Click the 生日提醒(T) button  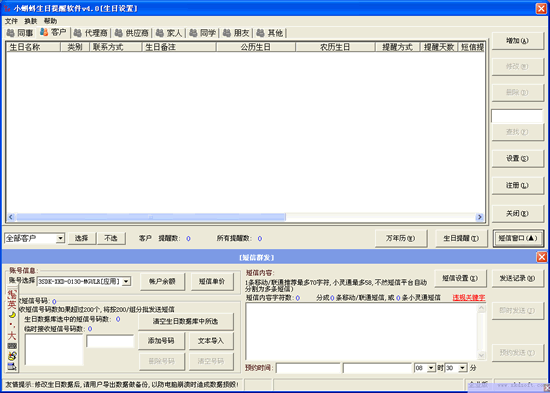461,239
